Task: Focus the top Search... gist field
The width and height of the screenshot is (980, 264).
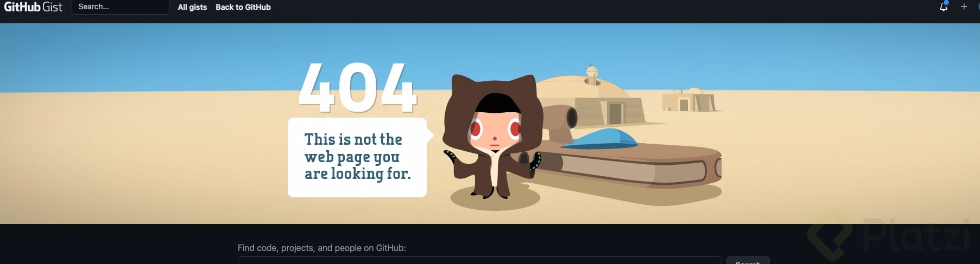Action: 120,7
